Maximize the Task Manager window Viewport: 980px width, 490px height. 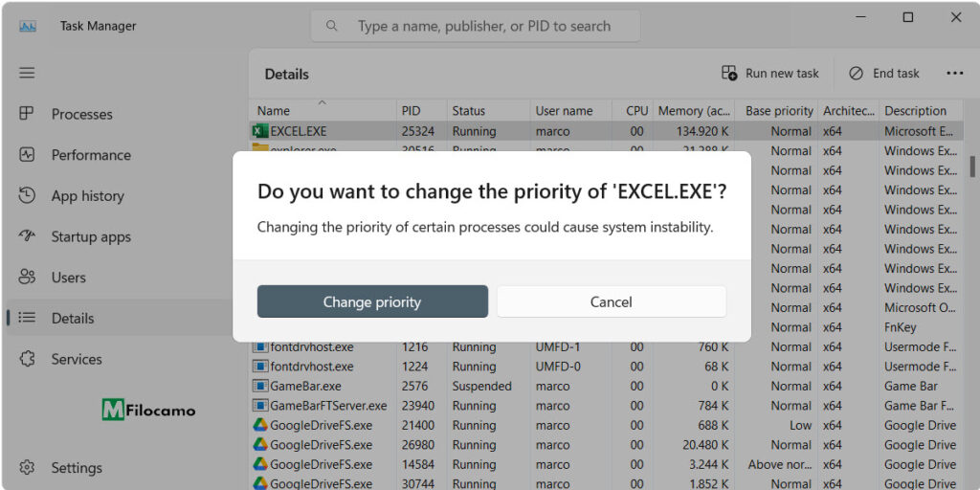pos(908,17)
